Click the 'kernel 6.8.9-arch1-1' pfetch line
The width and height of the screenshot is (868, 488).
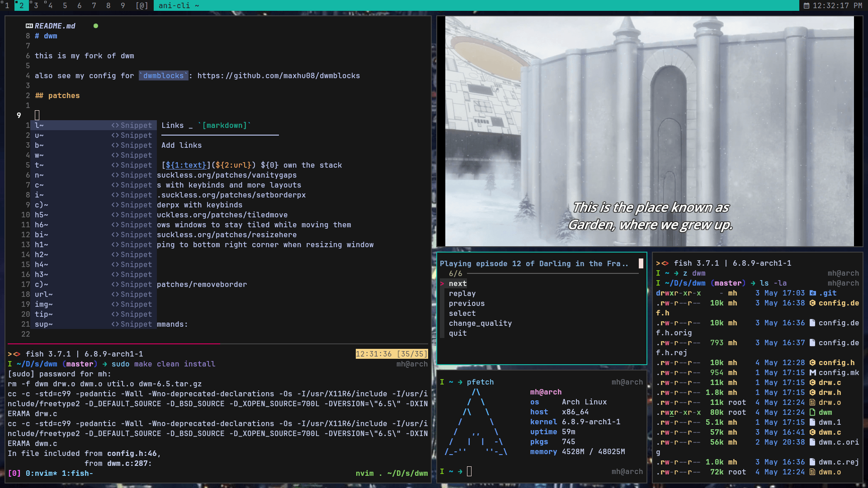click(x=575, y=422)
